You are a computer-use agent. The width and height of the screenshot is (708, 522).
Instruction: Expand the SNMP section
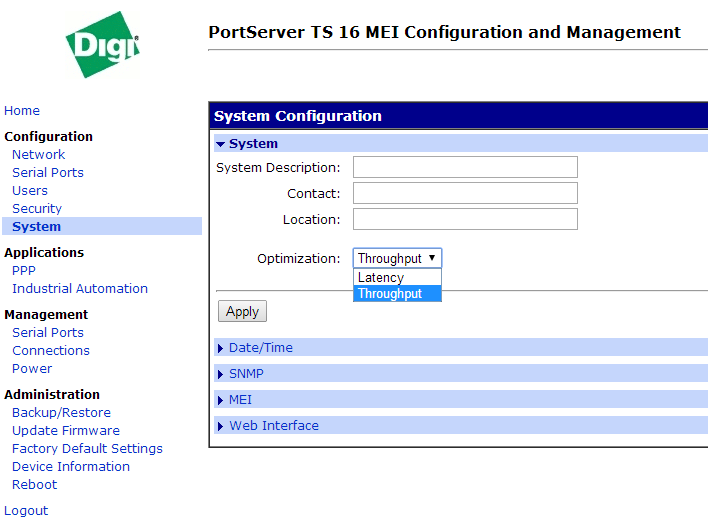[246, 374]
